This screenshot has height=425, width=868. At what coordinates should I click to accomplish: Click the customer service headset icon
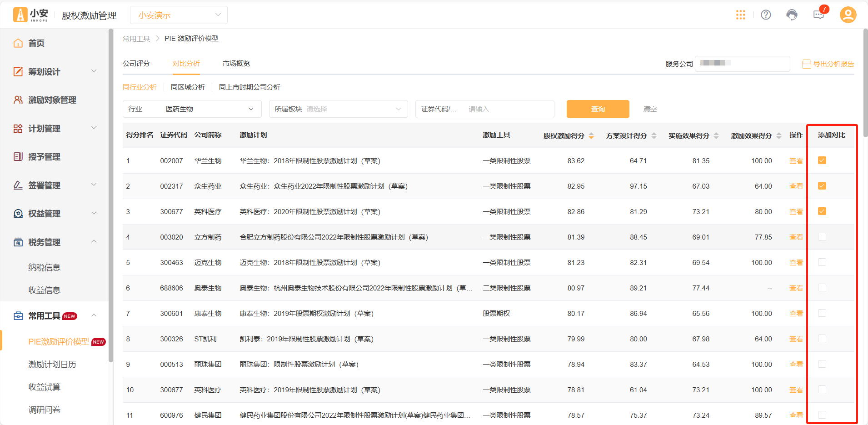792,15
